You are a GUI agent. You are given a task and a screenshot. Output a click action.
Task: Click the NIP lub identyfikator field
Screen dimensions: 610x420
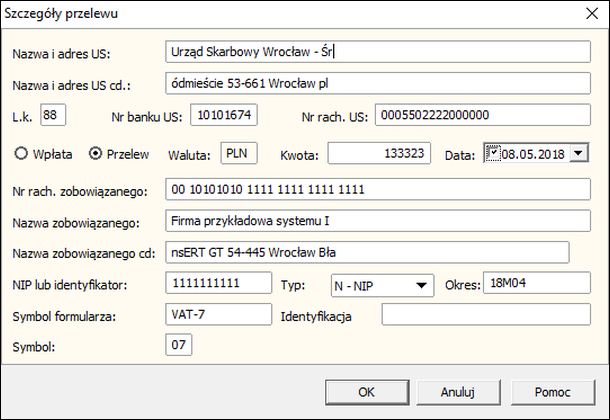click(x=216, y=285)
